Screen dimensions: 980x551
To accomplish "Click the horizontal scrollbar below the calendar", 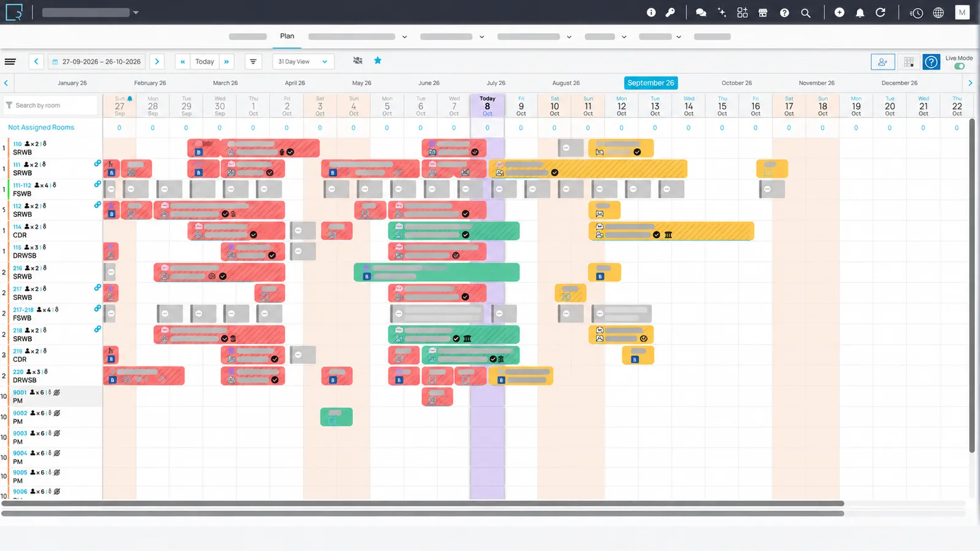I will 423,503.
